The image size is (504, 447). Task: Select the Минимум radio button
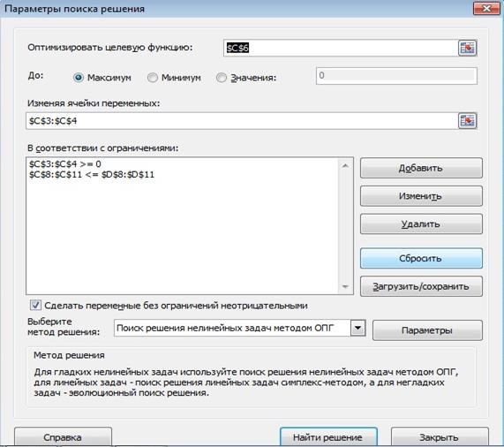click(x=153, y=78)
